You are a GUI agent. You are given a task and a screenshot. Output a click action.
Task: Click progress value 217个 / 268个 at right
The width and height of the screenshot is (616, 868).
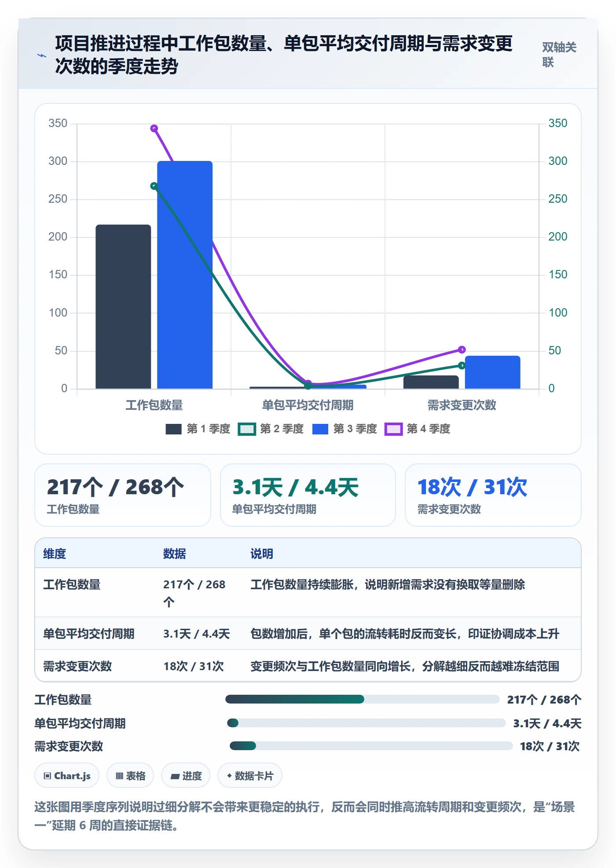tap(544, 700)
